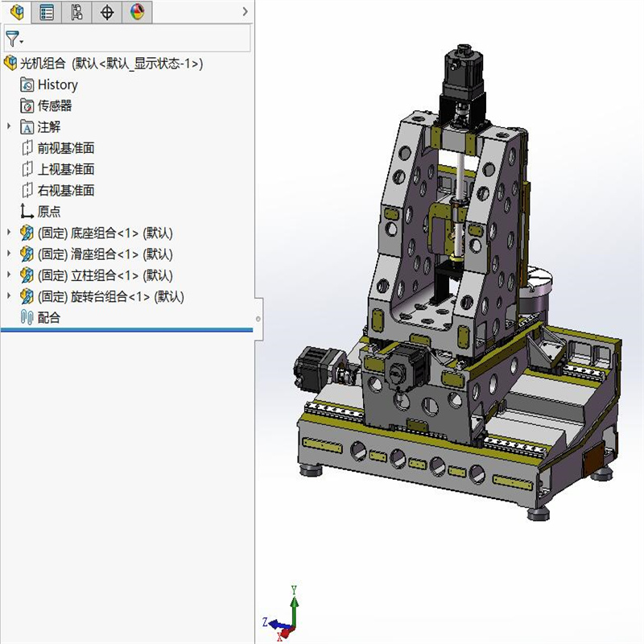Switch to the ConfigurationManager tab
The height and width of the screenshot is (644, 644).
76,12
